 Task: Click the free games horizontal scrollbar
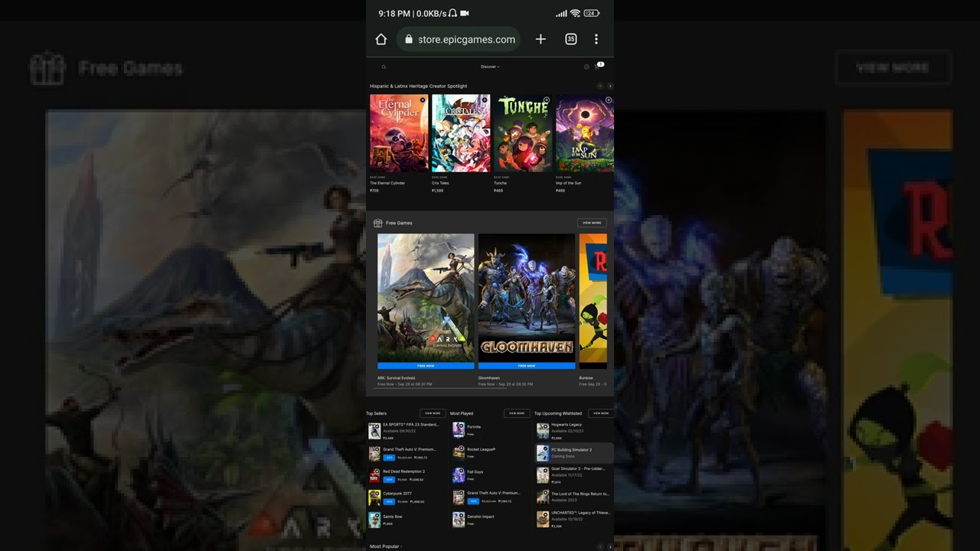[440, 388]
